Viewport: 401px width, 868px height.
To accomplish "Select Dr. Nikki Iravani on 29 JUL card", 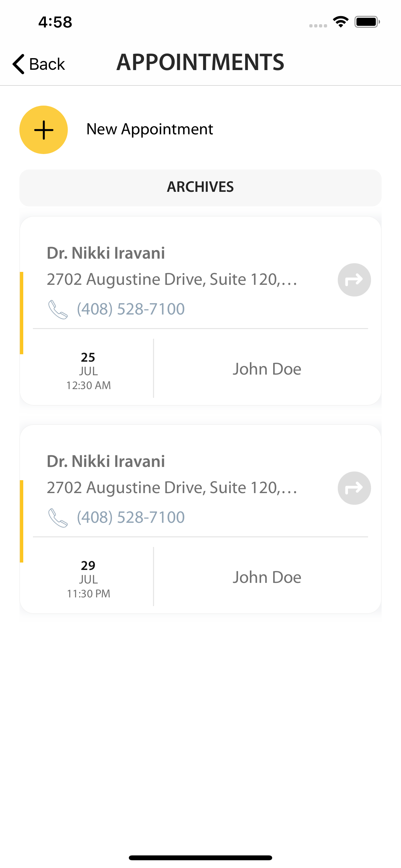I will (106, 461).
